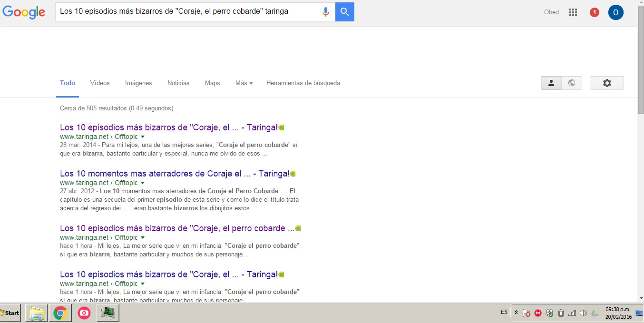Open the search settings gear
Image resolution: width=644 pixels, height=323 pixels.
pyautogui.click(x=607, y=83)
